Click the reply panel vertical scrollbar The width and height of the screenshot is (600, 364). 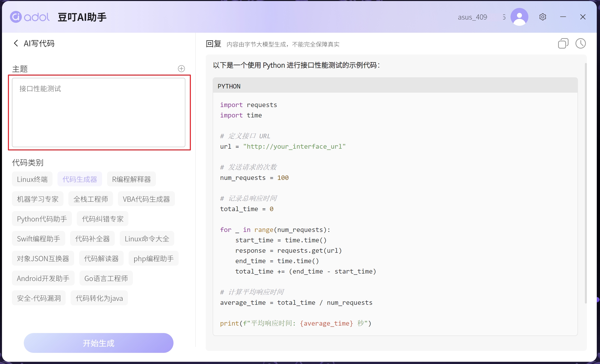point(586,183)
